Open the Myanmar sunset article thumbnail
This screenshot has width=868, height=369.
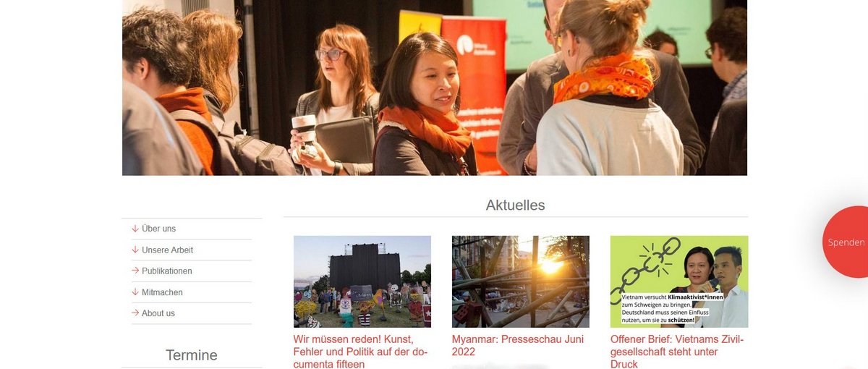[521, 281]
